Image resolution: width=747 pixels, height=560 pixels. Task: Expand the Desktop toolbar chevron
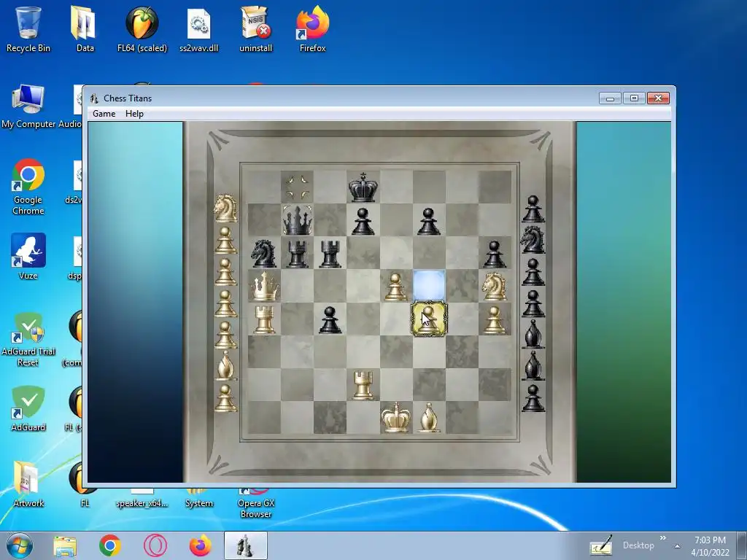[x=662, y=538]
